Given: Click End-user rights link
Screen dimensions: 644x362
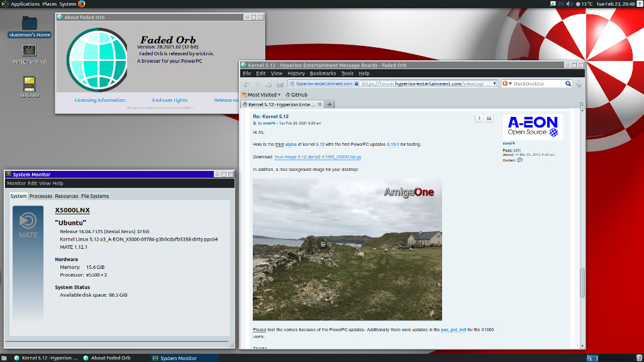Looking at the screenshot, I should [170, 100].
